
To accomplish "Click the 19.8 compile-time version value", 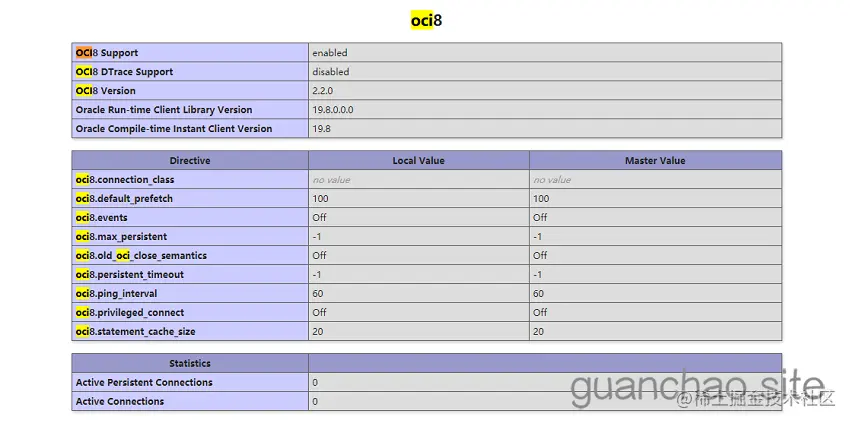I will click(x=321, y=129).
